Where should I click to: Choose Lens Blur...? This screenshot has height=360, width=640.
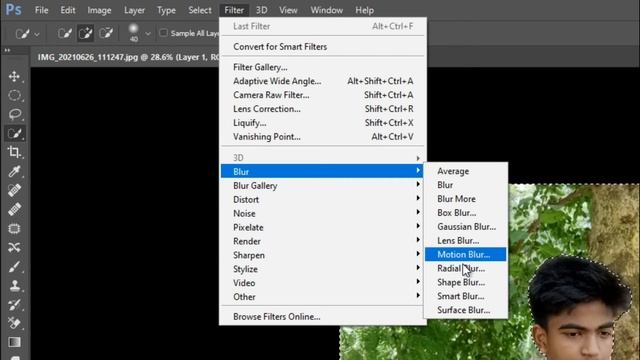pyautogui.click(x=466, y=240)
